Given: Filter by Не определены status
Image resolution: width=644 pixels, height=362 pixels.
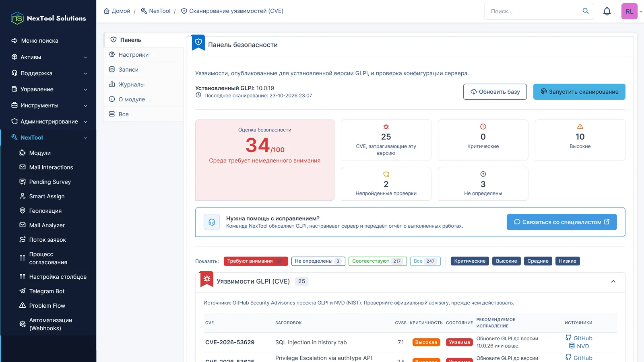Looking at the screenshot, I should [318, 261].
